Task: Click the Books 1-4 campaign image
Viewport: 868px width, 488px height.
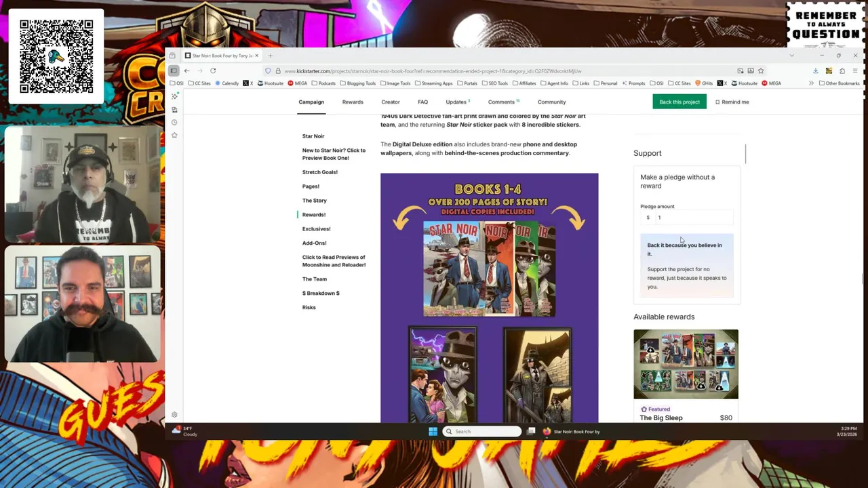Action: pyautogui.click(x=490, y=298)
